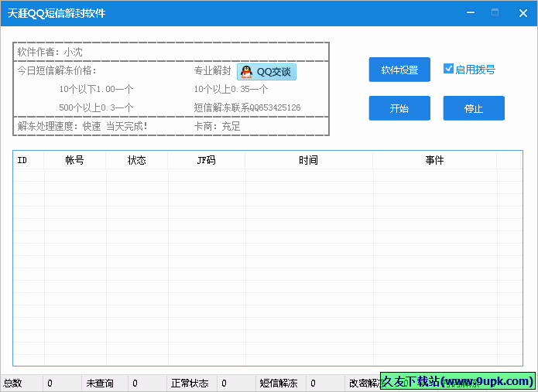This screenshot has width=538, height=392.
Task: Click the 短信解冻联系QQ653425126 contact text
Action: point(247,107)
